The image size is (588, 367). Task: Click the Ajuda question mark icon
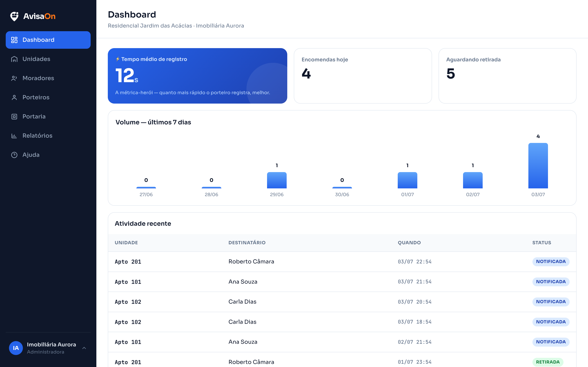[14, 155]
